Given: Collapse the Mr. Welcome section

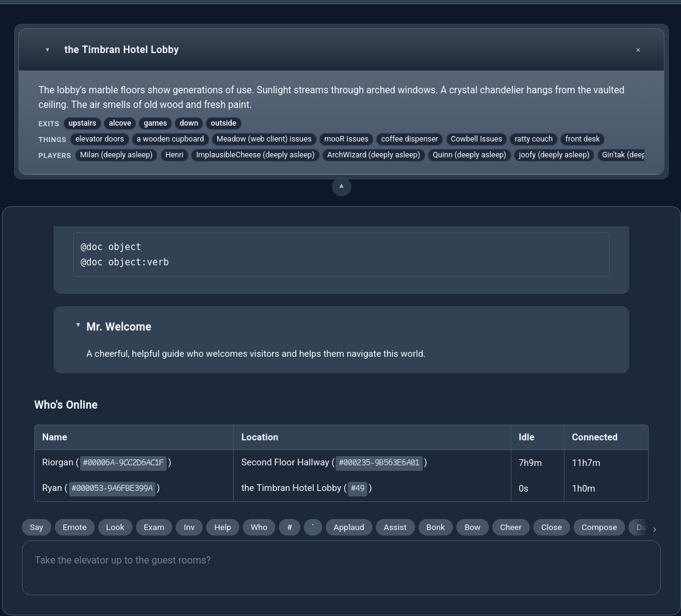Looking at the screenshot, I should (x=78, y=326).
